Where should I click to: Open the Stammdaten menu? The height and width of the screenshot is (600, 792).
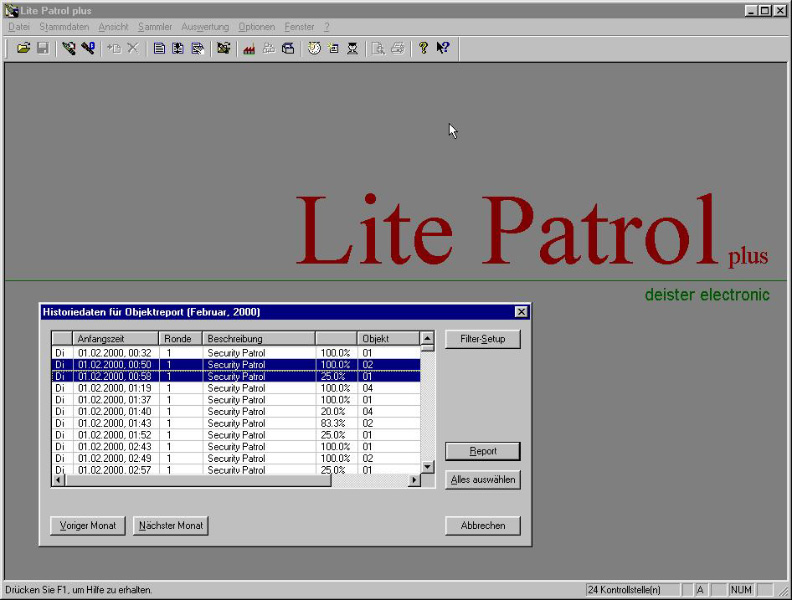[x=64, y=27]
